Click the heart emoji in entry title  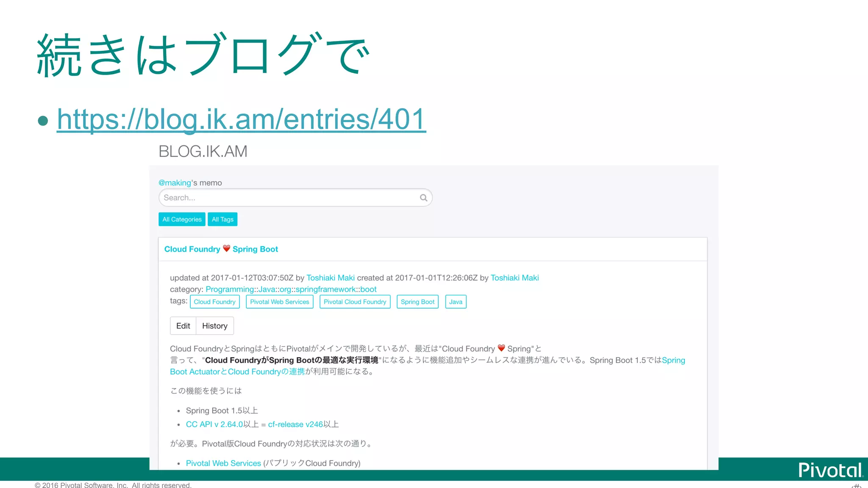(226, 249)
